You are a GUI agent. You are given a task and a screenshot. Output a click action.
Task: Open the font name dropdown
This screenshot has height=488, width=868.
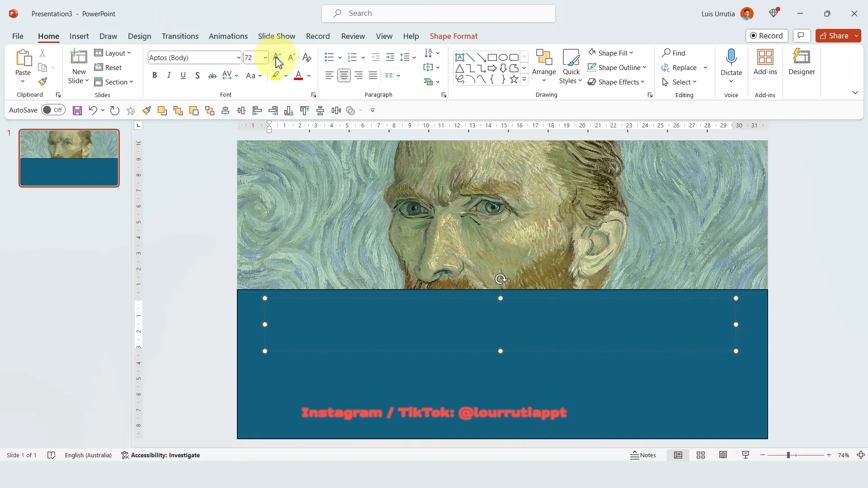coord(239,58)
